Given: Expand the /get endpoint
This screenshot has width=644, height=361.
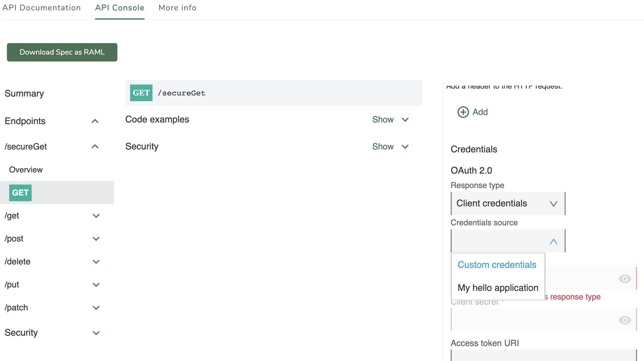Looking at the screenshot, I should point(96,216).
